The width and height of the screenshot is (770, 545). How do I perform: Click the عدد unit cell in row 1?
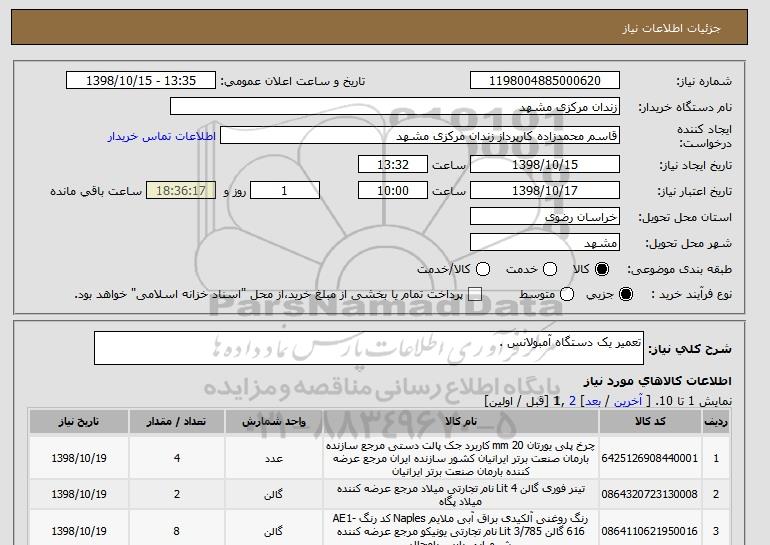(274, 458)
